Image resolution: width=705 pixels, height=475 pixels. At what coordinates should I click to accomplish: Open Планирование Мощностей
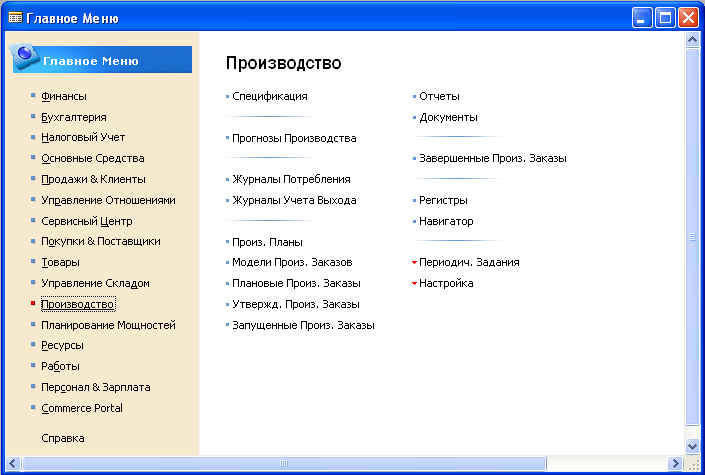[x=108, y=325]
